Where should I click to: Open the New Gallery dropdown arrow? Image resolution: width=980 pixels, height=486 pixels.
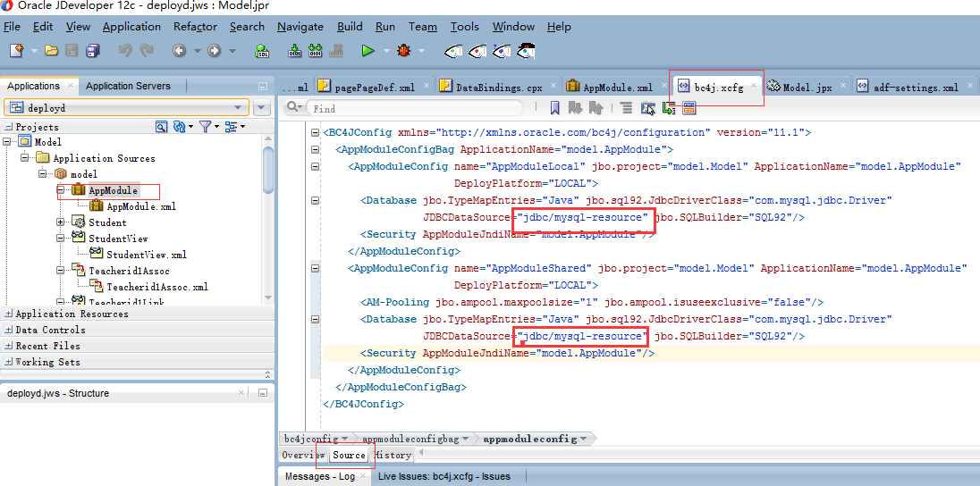pyautogui.click(x=34, y=51)
